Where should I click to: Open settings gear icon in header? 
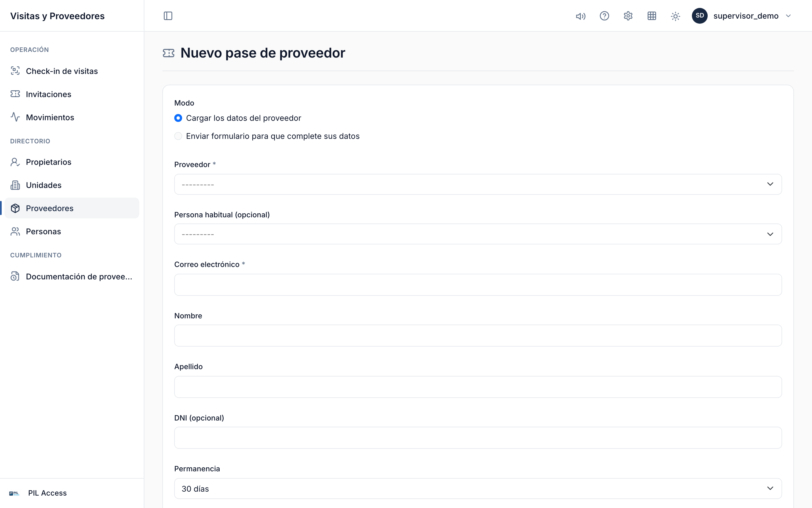[x=628, y=16]
